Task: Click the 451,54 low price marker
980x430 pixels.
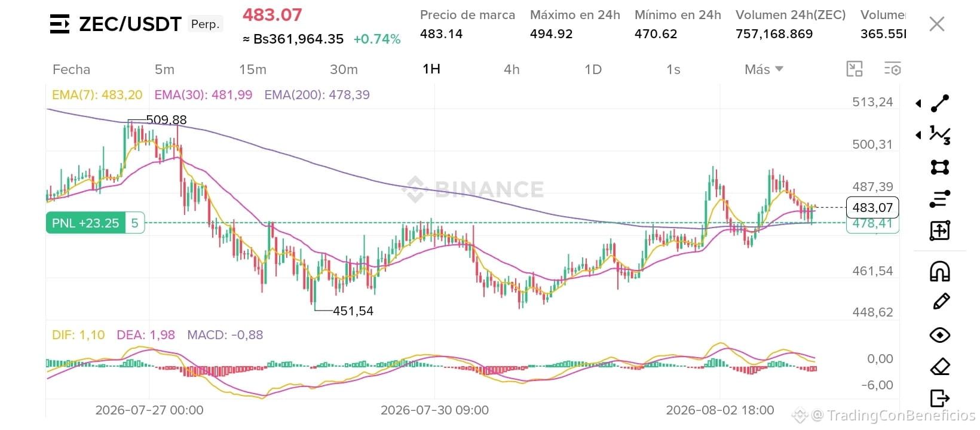Action: point(353,311)
